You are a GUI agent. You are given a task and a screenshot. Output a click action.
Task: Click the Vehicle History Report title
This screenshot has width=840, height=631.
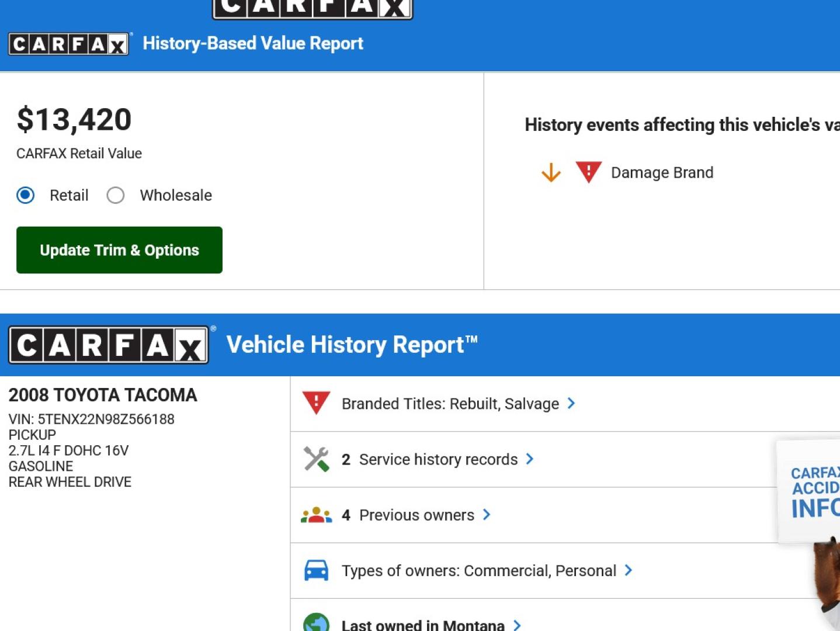(x=352, y=345)
